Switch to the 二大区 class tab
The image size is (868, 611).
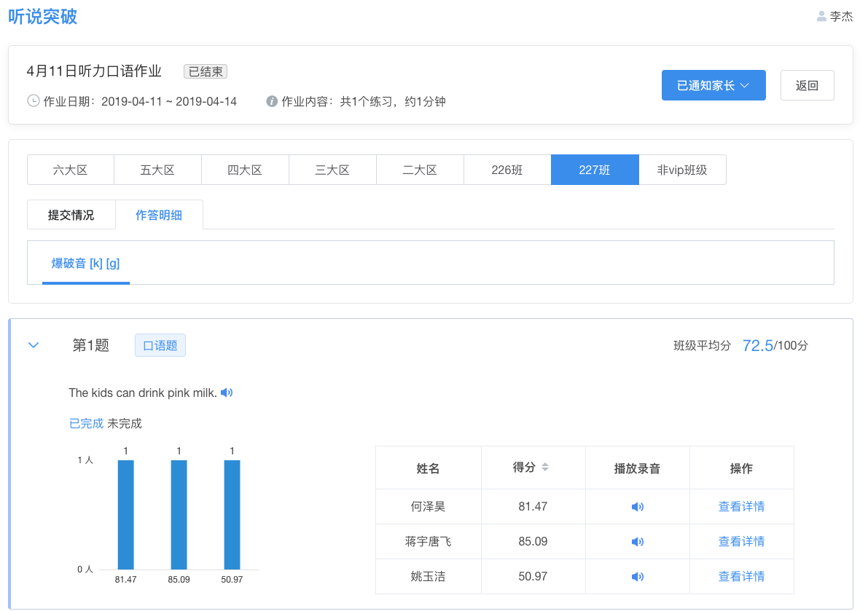[x=421, y=170]
